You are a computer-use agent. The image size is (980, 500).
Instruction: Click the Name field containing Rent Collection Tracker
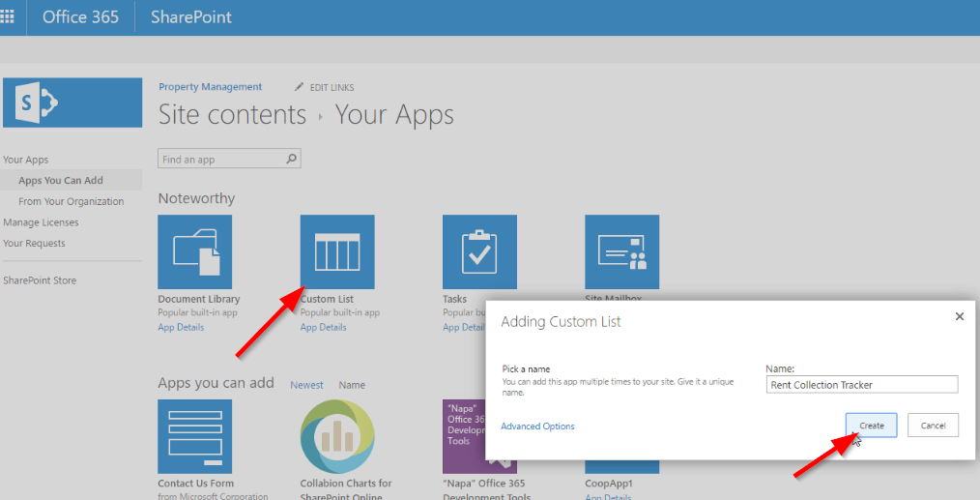pos(862,384)
